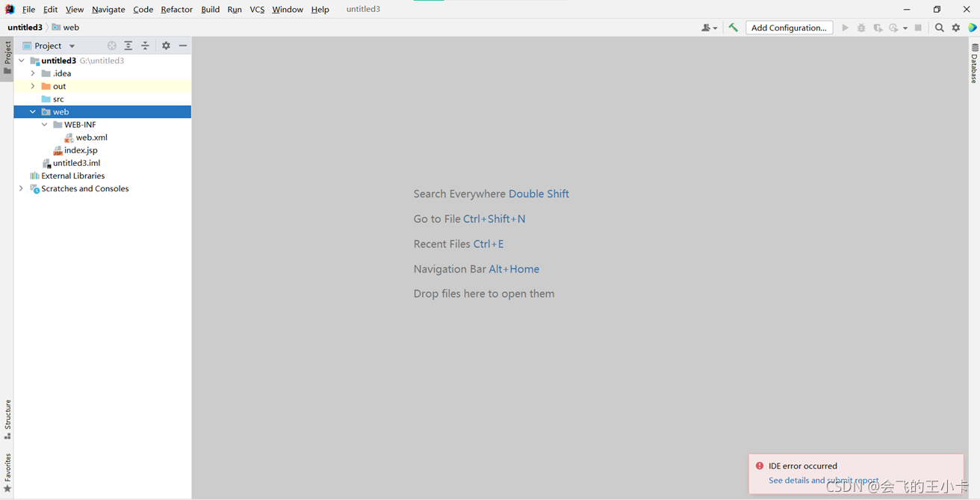Open the Help menu
Screen dimensions: 980x500
[320, 9]
